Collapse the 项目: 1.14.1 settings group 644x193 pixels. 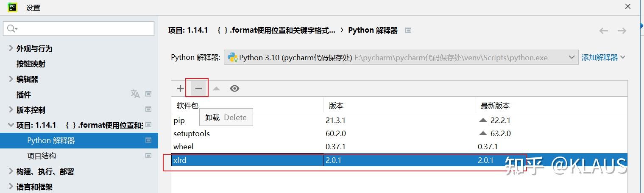(x=11, y=125)
